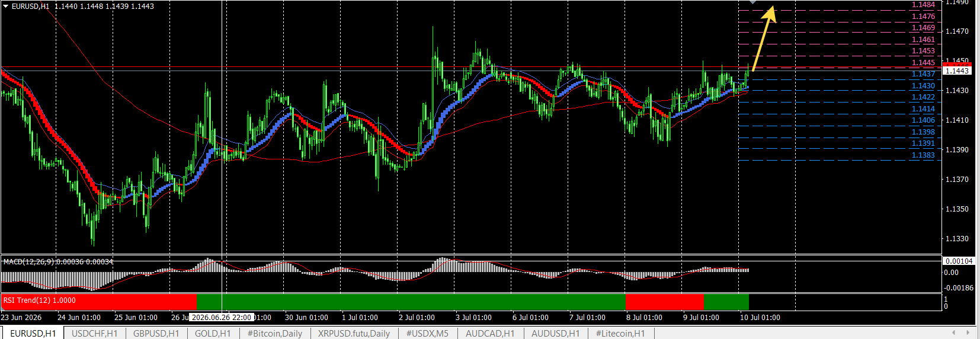Click the blue level label 1.1422
980x339 pixels.
click(923, 97)
